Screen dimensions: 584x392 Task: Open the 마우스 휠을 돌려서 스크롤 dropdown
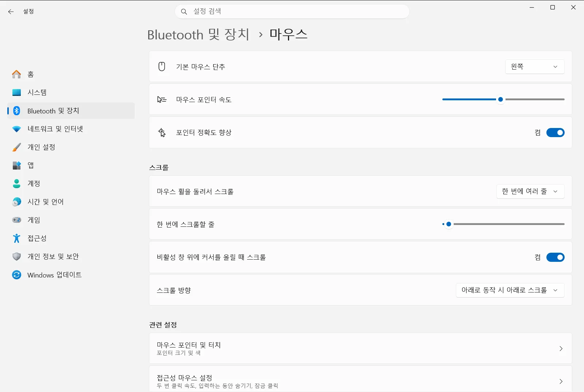coord(530,191)
